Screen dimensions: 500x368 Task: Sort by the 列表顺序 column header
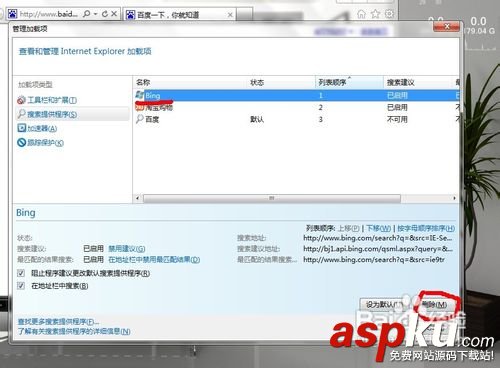(x=349, y=82)
